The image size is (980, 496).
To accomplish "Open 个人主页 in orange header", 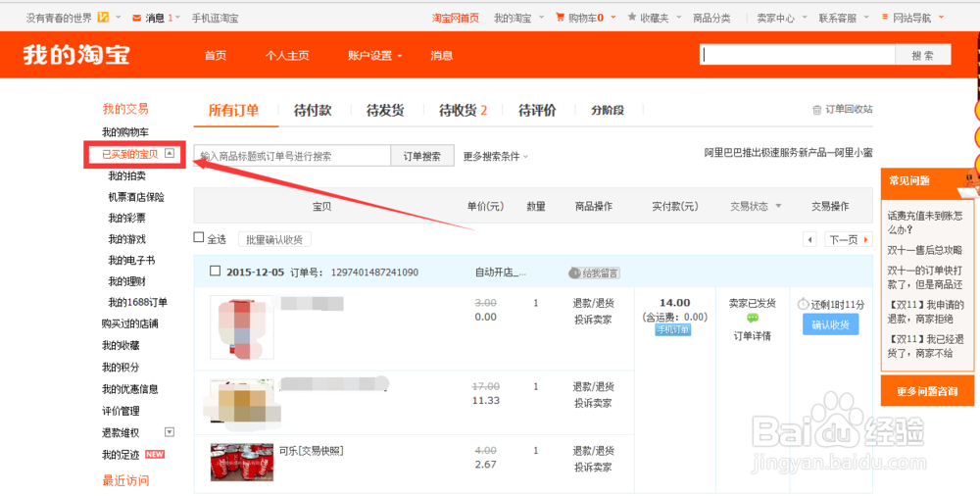I will click(x=287, y=56).
